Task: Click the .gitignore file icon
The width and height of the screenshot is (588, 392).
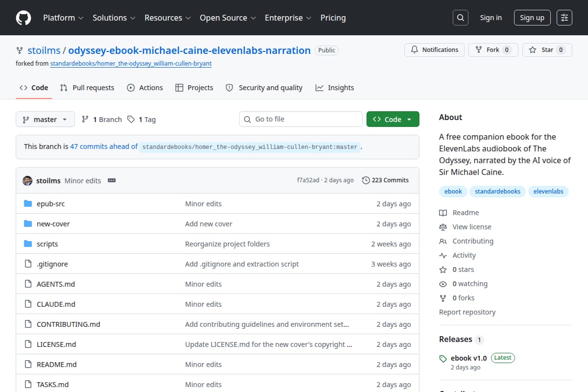Action: [28, 264]
